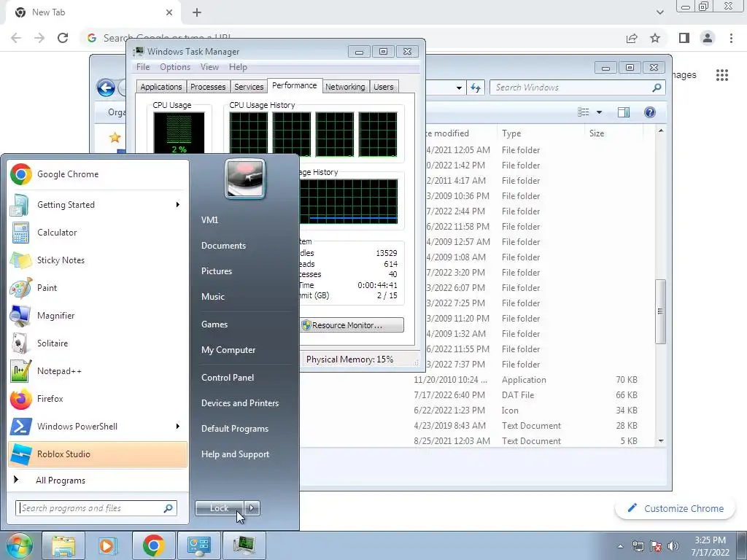
Task: Click Explorer vertical scrollbar thumb
Action: click(660, 311)
